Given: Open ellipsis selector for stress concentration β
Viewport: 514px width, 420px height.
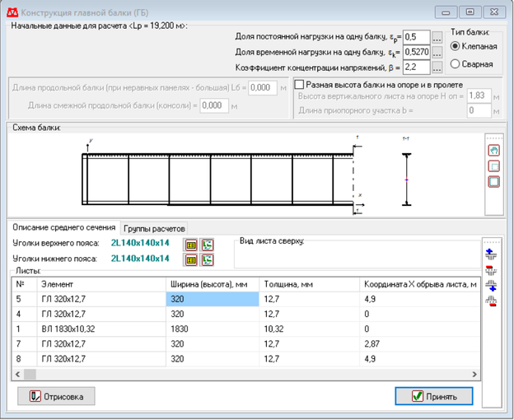Looking at the screenshot, I should coord(437,65).
